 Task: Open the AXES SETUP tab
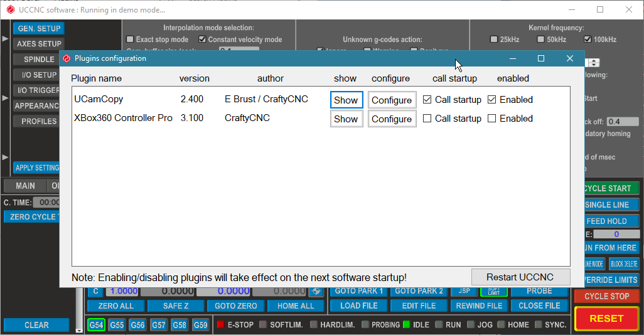point(39,44)
